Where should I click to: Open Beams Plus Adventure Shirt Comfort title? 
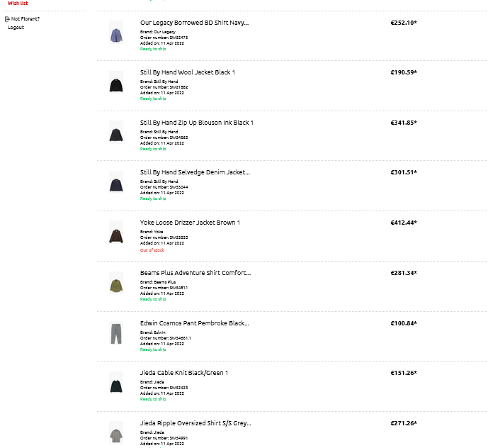click(195, 273)
